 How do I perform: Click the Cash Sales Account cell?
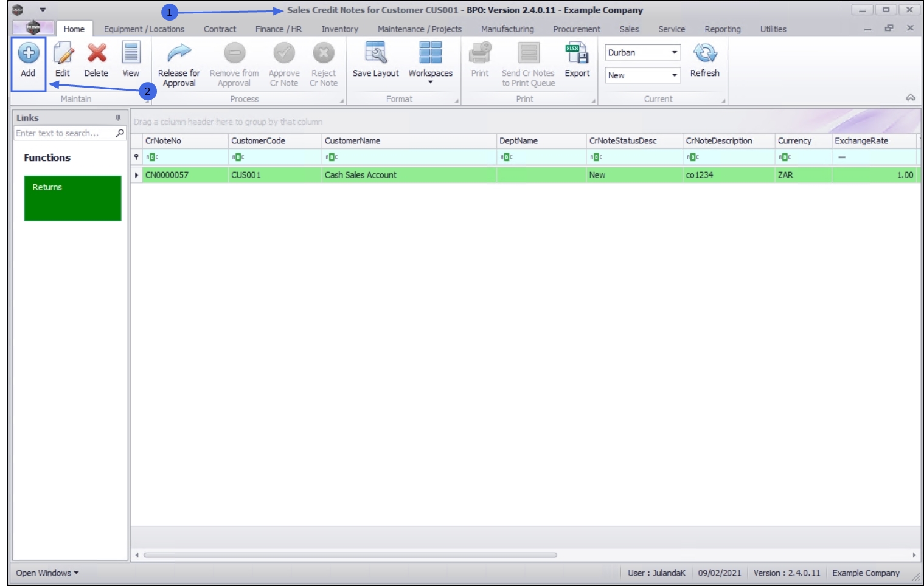click(x=409, y=174)
